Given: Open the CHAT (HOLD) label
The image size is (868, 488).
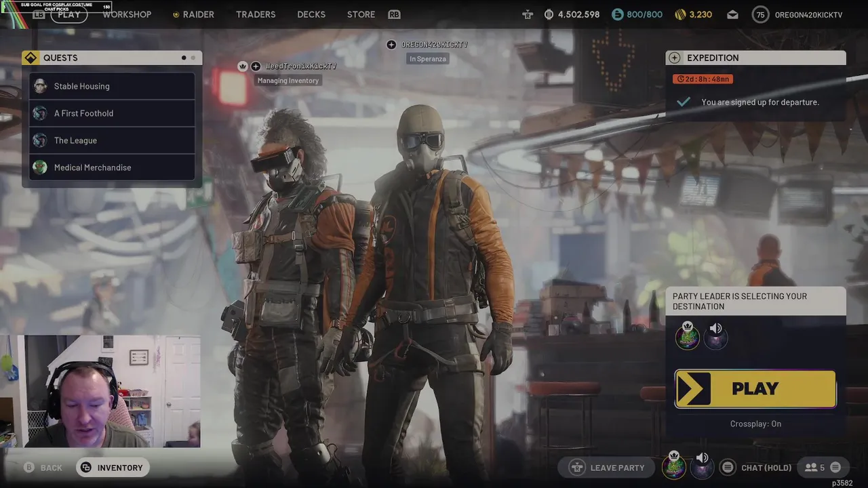Looking at the screenshot, I should (x=766, y=468).
